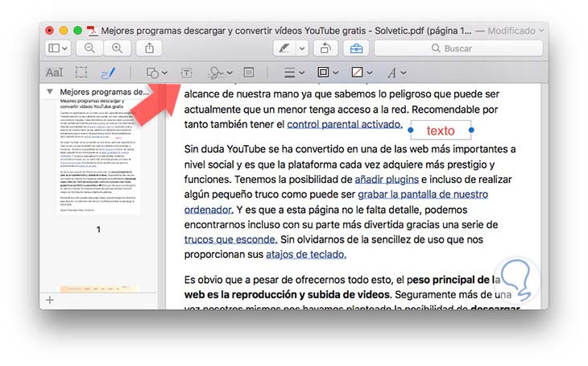Select page 1 thumbnail in sidebar

click(x=98, y=156)
